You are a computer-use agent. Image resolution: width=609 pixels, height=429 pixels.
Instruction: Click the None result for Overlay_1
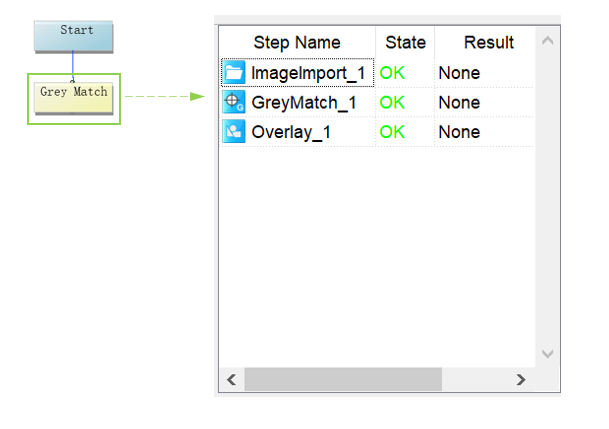click(459, 132)
